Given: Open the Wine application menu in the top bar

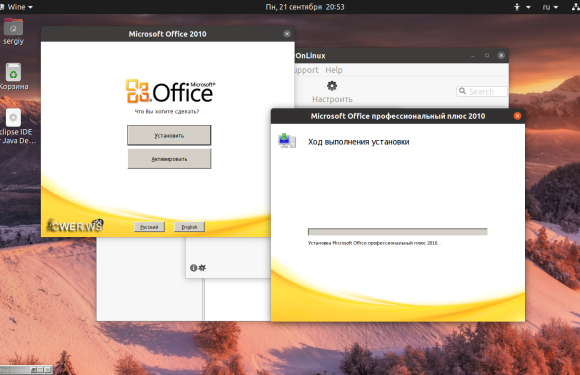Looking at the screenshot, I should pos(17,7).
